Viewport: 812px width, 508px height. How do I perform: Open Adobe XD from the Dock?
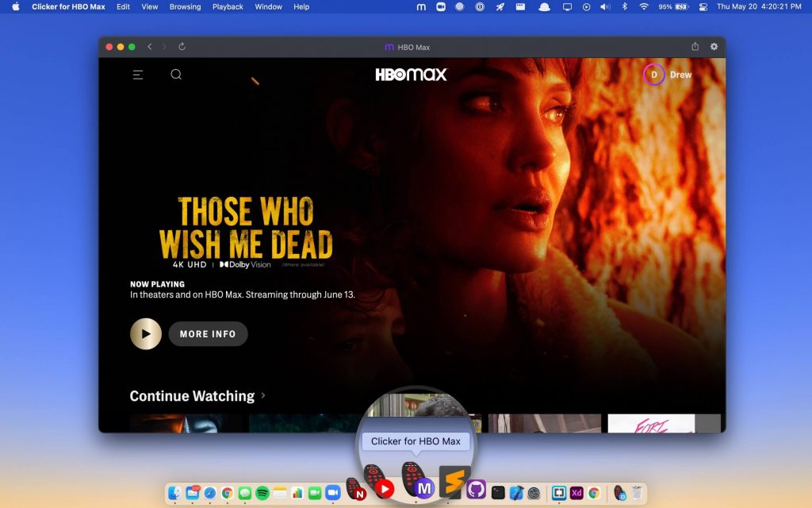point(576,492)
